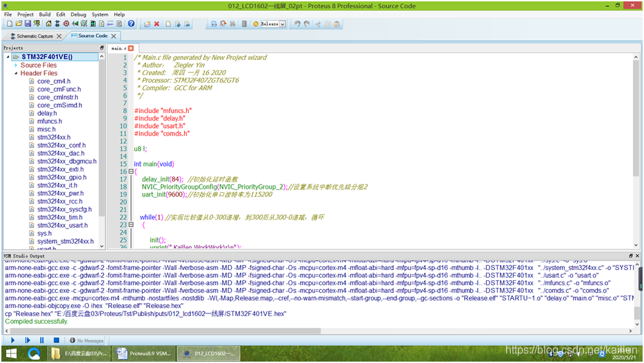Pause the simulation
This screenshot has height=363, width=644.
[42, 340]
